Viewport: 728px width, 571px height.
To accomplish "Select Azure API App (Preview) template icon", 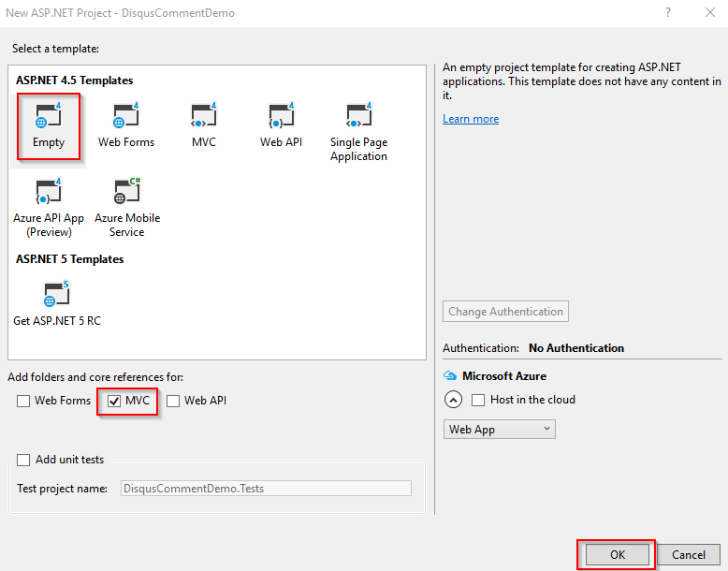I will click(49, 191).
